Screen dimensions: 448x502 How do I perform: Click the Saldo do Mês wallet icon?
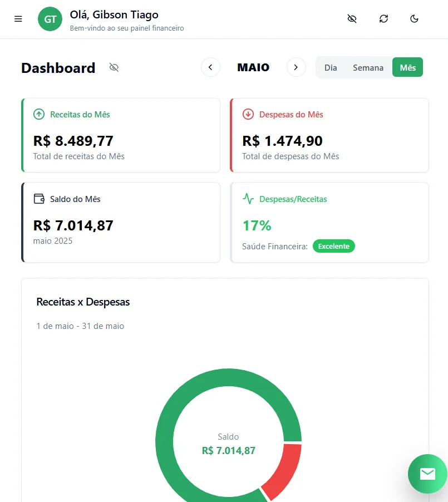(x=39, y=199)
